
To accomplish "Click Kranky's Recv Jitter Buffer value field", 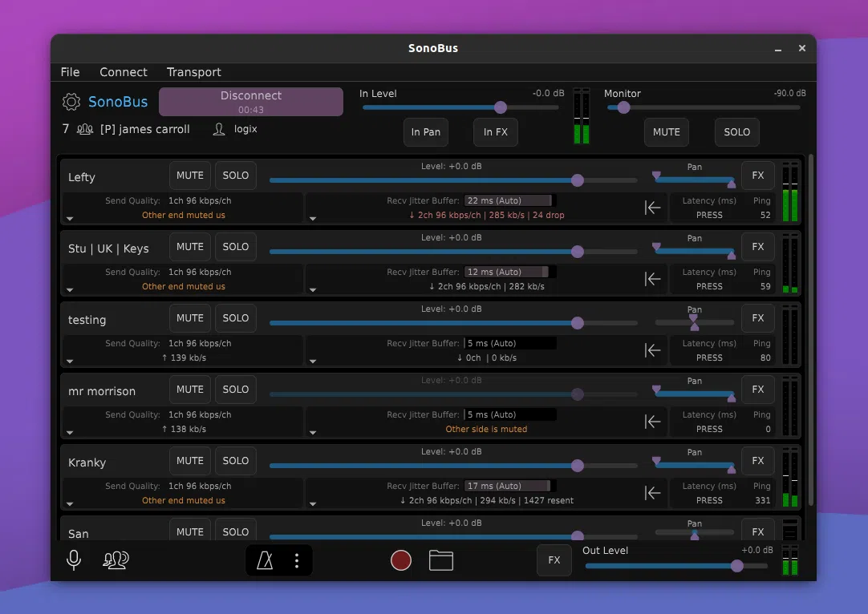I will pos(509,485).
